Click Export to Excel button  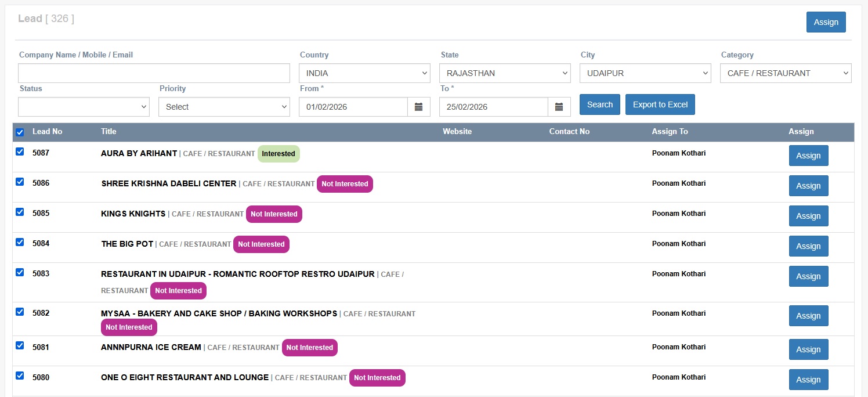(660, 104)
